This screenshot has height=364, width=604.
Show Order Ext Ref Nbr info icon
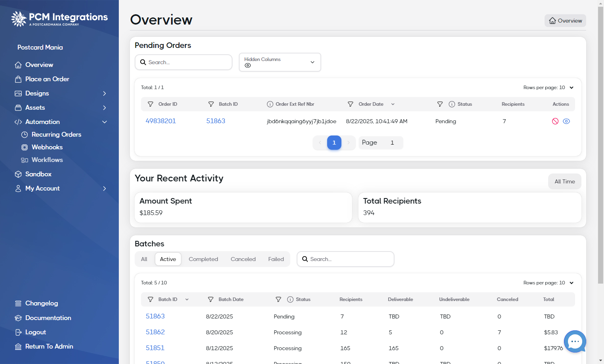click(x=270, y=104)
